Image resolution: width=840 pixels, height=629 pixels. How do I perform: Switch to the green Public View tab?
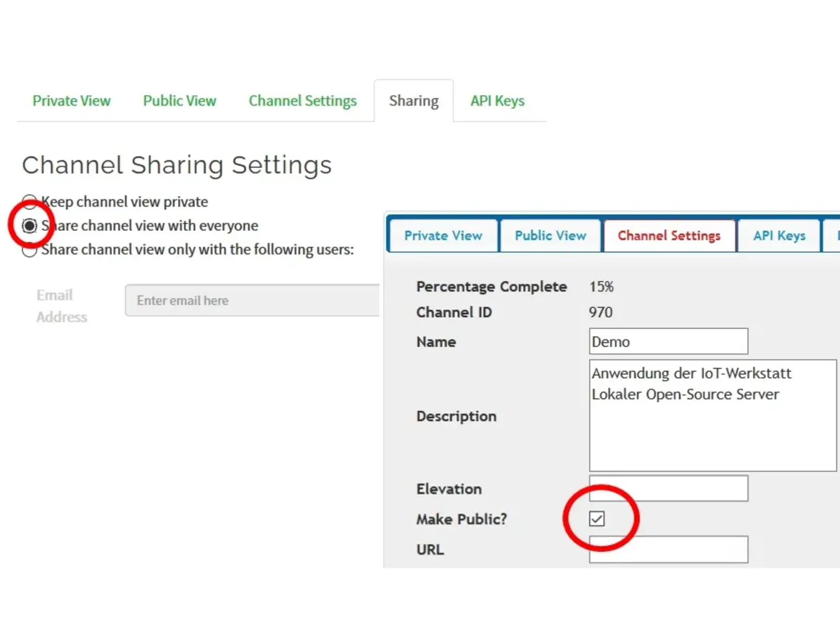[x=180, y=101]
